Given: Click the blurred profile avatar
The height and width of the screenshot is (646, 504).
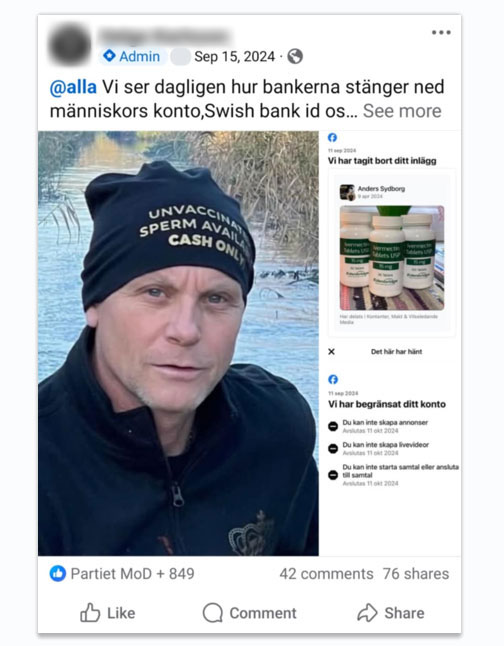Looking at the screenshot, I should pyautogui.click(x=70, y=45).
